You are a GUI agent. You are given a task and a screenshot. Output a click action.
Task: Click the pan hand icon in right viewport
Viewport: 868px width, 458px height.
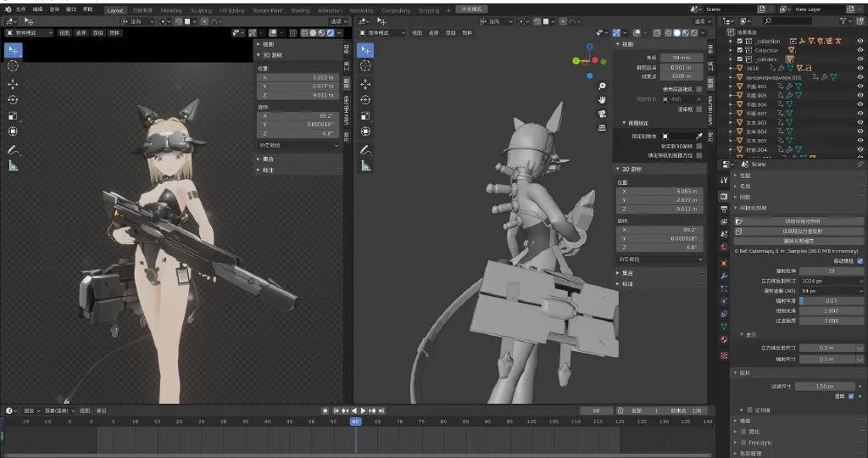point(602,100)
